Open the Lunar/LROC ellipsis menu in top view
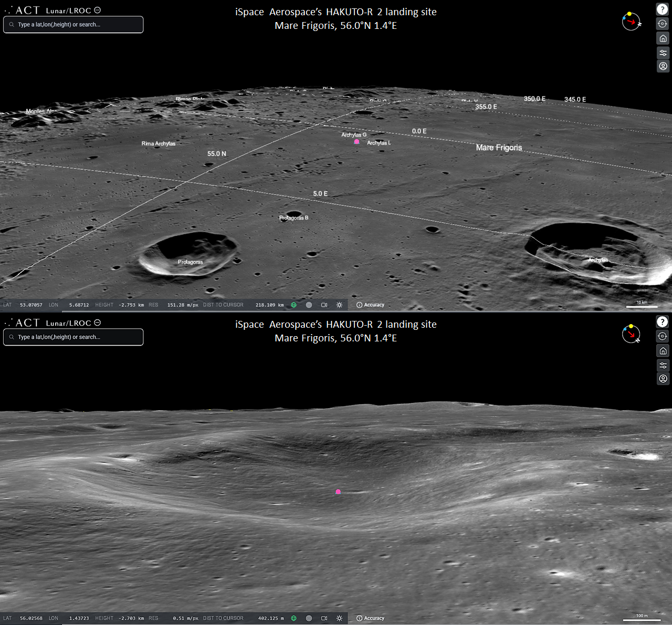The image size is (672, 625). coord(97,10)
